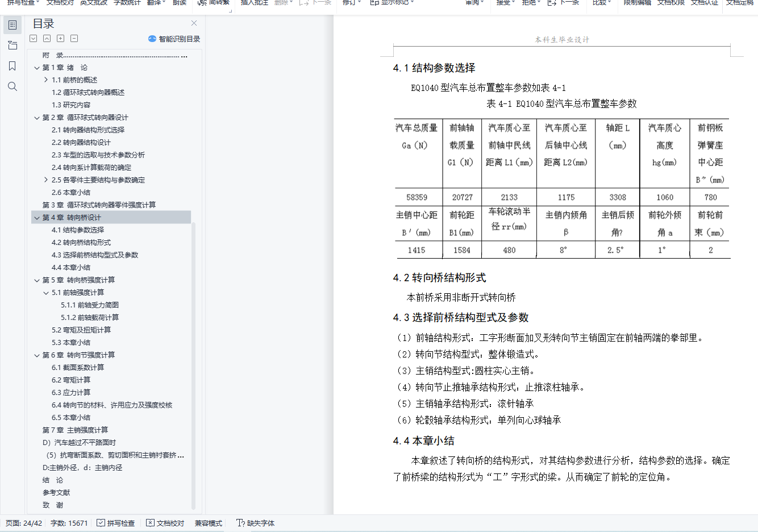
Task: Go to 5.1.1 前轴受力简图 in the outline
Action: pos(90,305)
